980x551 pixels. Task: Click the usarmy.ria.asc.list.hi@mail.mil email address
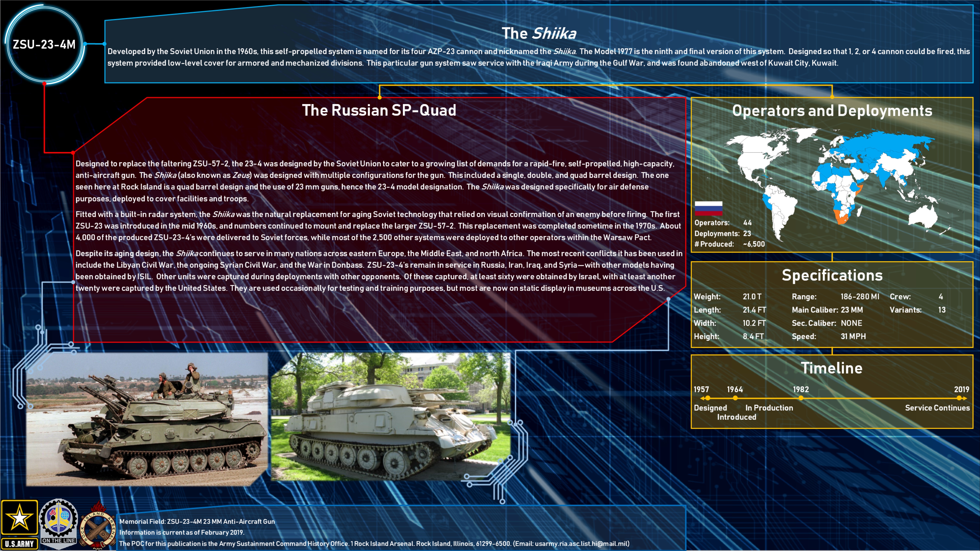tap(582, 544)
